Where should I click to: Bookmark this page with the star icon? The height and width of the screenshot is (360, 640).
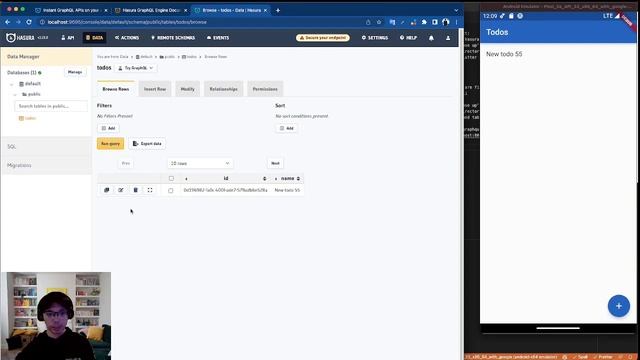379,22
